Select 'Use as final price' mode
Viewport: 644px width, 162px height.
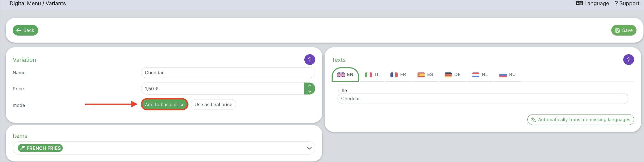pyautogui.click(x=213, y=105)
